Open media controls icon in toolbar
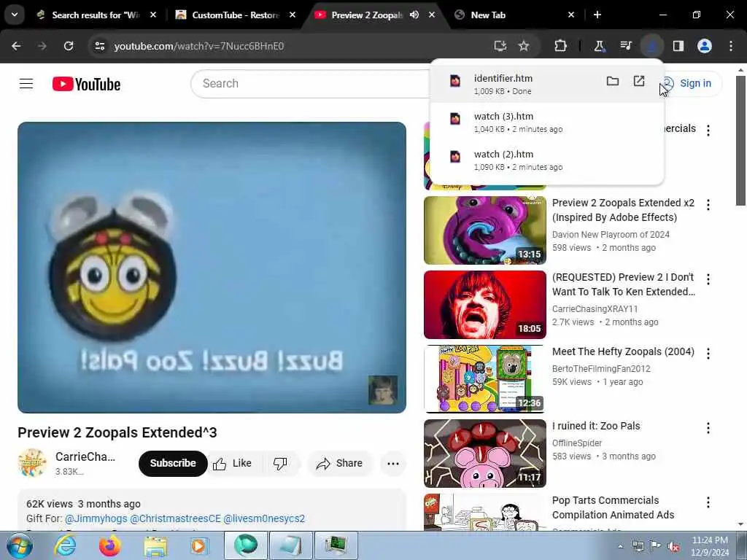The width and height of the screenshot is (747, 560). point(626,46)
